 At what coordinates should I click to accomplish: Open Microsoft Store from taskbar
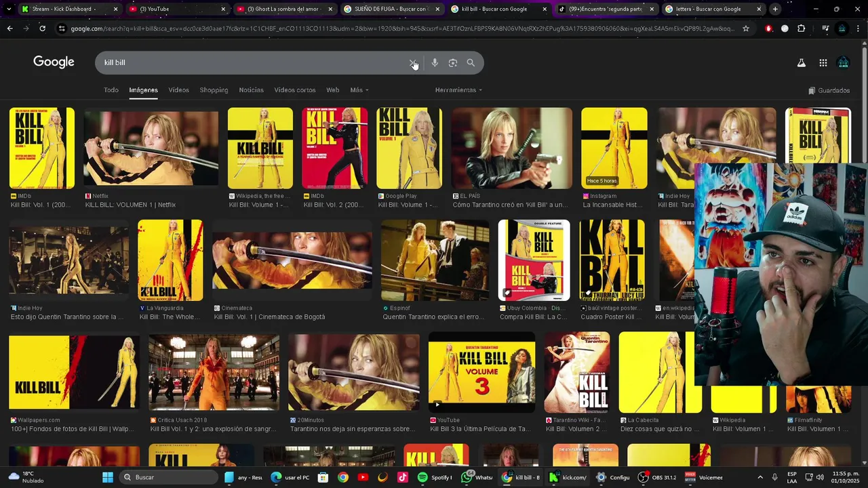point(323,477)
